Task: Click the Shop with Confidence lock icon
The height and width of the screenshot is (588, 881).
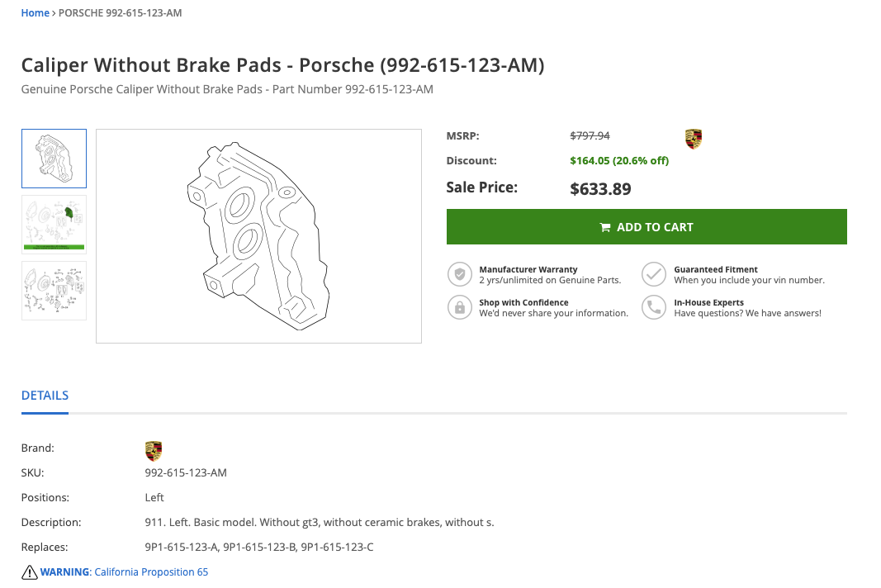Action: click(x=460, y=307)
